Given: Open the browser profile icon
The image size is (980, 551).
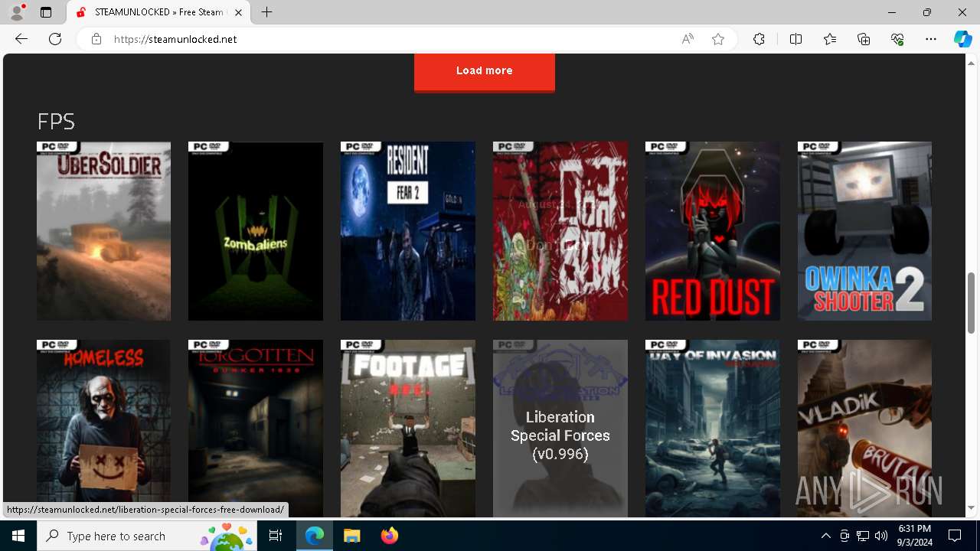Looking at the screenshot, I should pyautogui.click(x=17, y=12).
